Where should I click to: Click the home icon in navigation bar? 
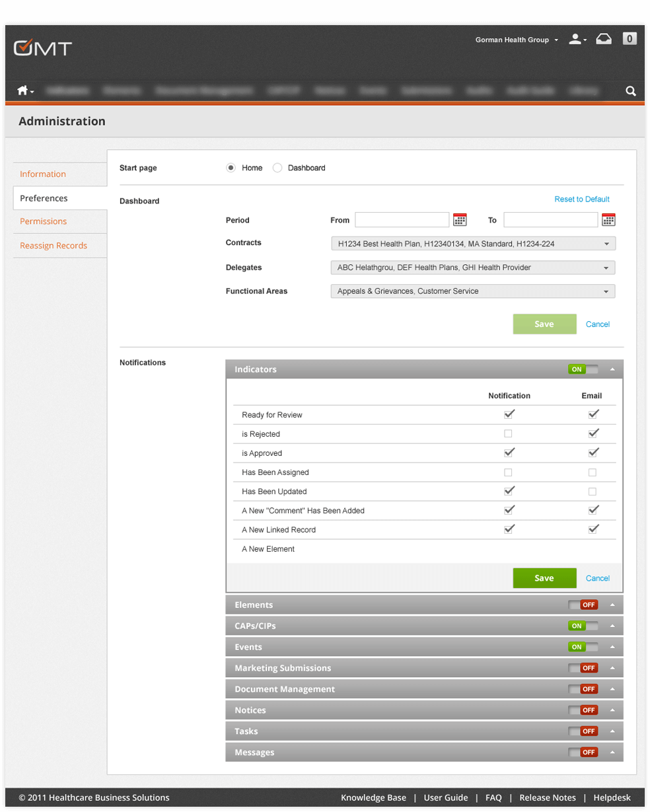click(x=23, y=91)
